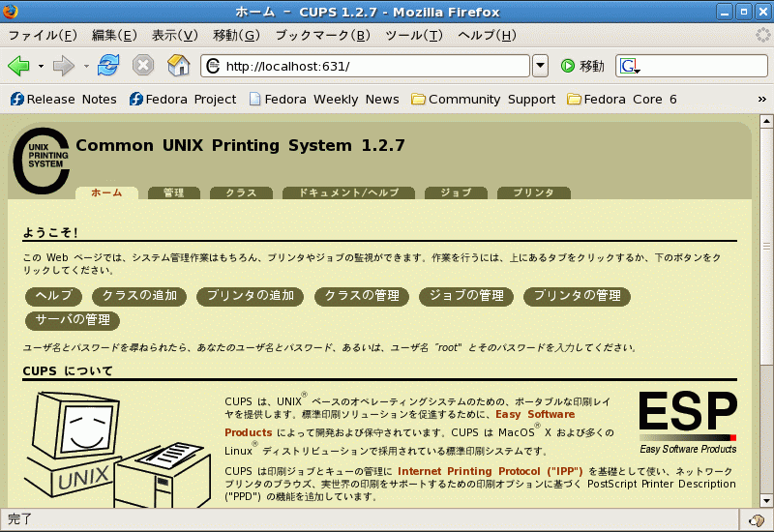Image resolution: width=774 pixels, height=532 pixels.
Task: Follow the Internet Printing Protocol ("IPP") link
Action: pyautogui.click(x=491, y=471)
